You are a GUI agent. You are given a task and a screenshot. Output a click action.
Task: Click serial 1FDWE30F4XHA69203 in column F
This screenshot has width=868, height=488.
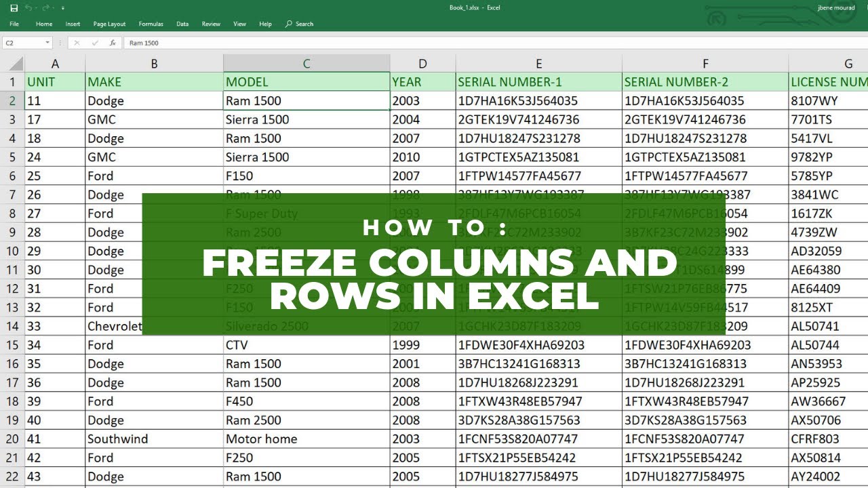[705, 345]
